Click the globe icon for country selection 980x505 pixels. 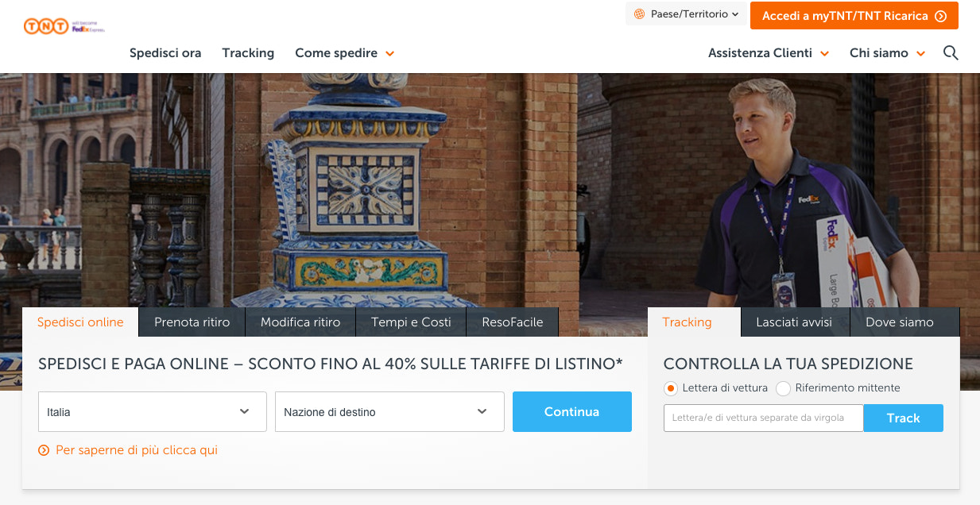pos(640,14)
